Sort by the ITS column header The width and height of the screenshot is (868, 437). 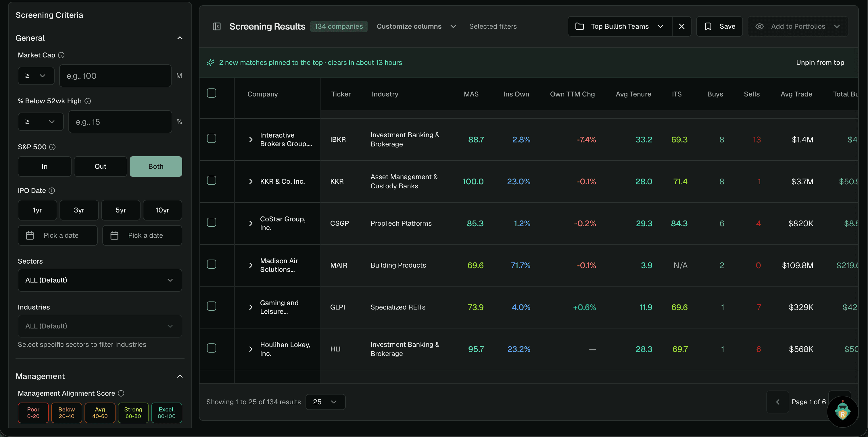point(677,94)
